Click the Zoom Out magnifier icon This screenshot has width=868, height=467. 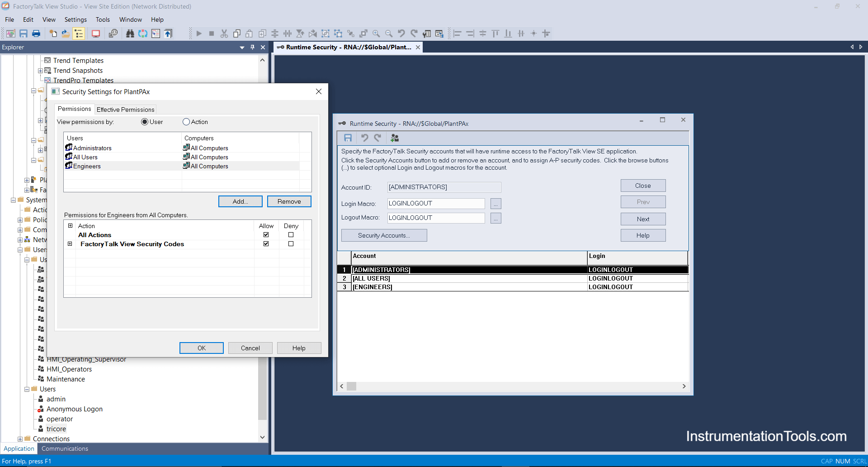pos(389,33)
